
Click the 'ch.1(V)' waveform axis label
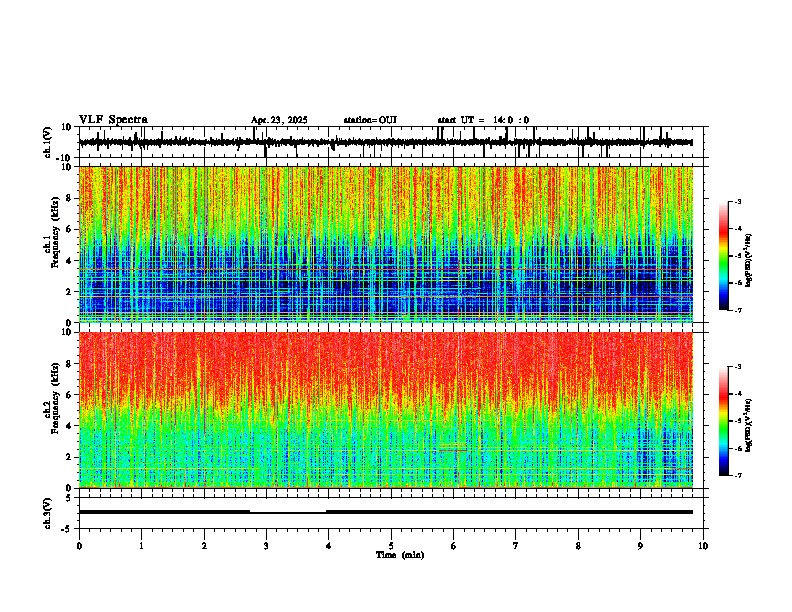(x=48, y=142)
